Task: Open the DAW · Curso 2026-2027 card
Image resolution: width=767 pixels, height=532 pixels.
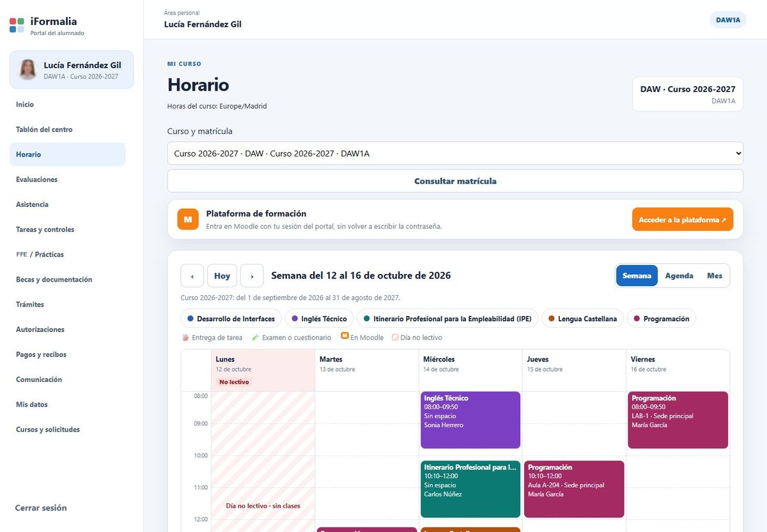Action: [x=688, y=95]
